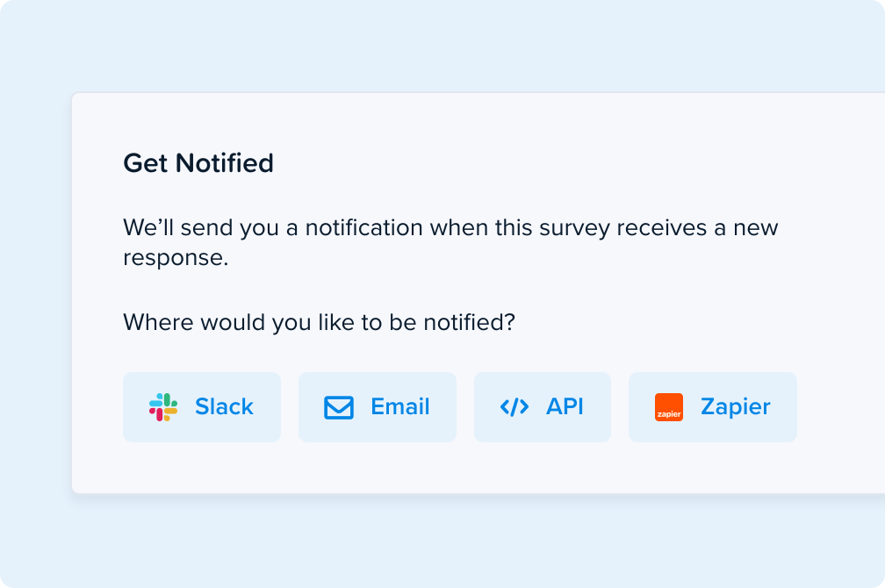Screen dimensions: 885x588
Task: Click the light blue background above the card
Action: 442,45
